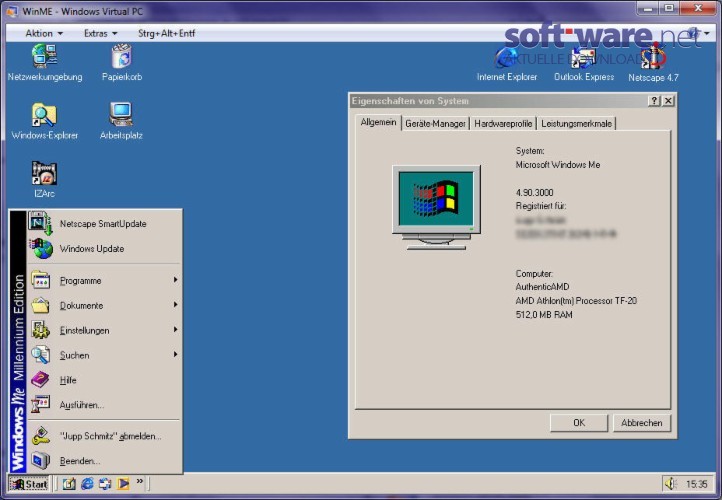This screenshot has height=500, width=722.
Task: Click the taskbar clock showing 15:35
Action: (x=696, y=484)
